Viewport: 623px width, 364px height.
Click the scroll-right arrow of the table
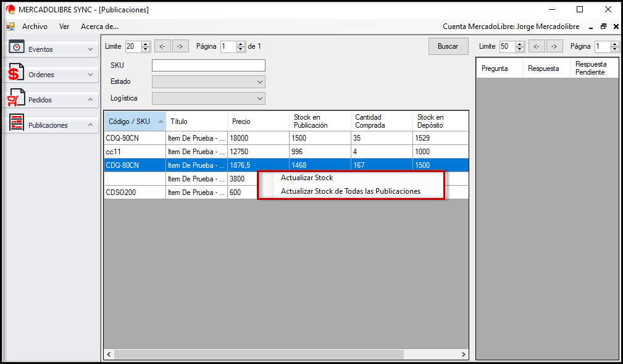(x=463, y=354)
